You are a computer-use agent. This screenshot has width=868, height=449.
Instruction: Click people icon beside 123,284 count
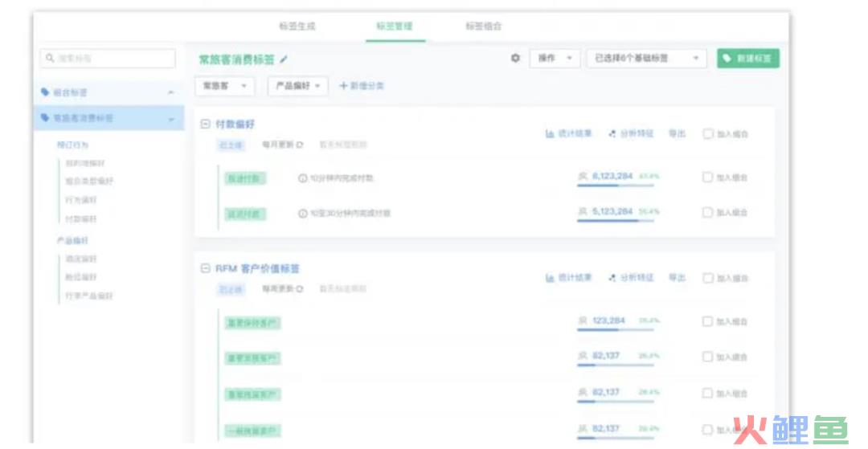[x=583, y=320]
